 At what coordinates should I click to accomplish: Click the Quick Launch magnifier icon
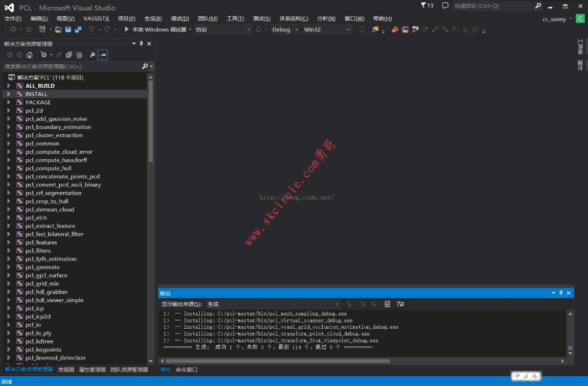point(538,6)
